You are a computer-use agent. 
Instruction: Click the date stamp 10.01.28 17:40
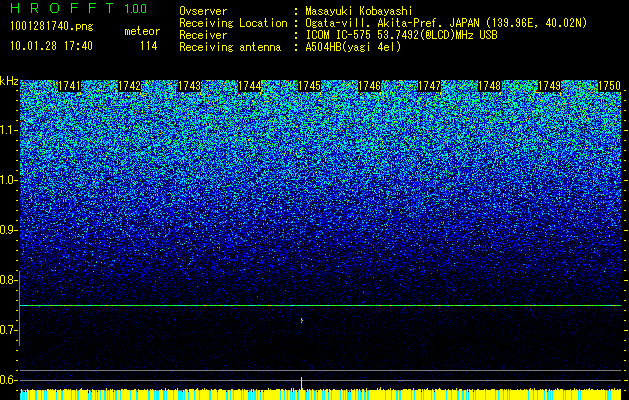tap(51, 46)
